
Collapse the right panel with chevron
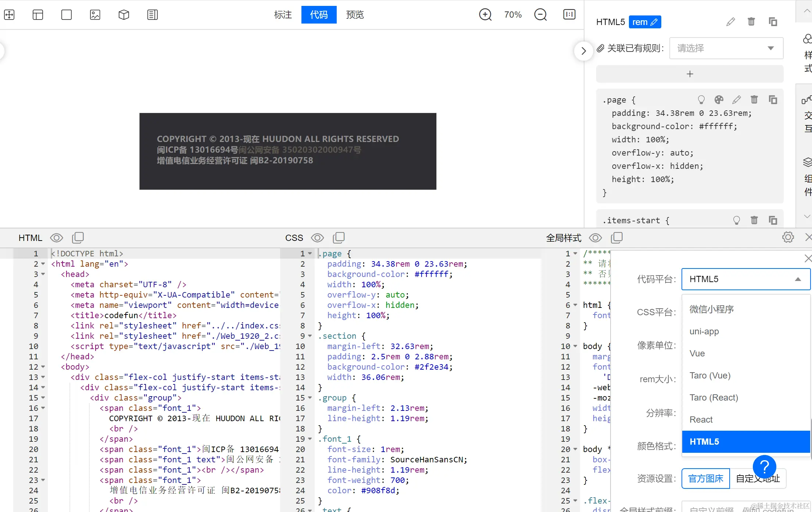pyautogui.click(x=583, y=51)
